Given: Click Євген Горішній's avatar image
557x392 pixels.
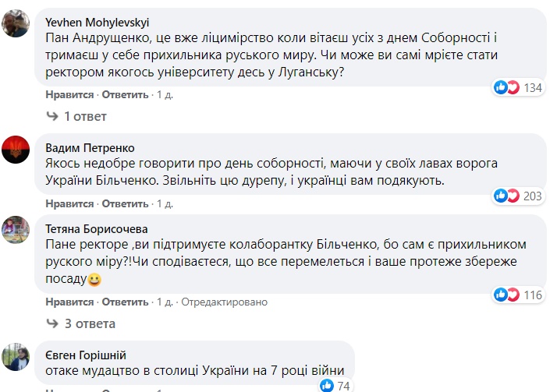Looking at the screenshot, I should [18, 357].
